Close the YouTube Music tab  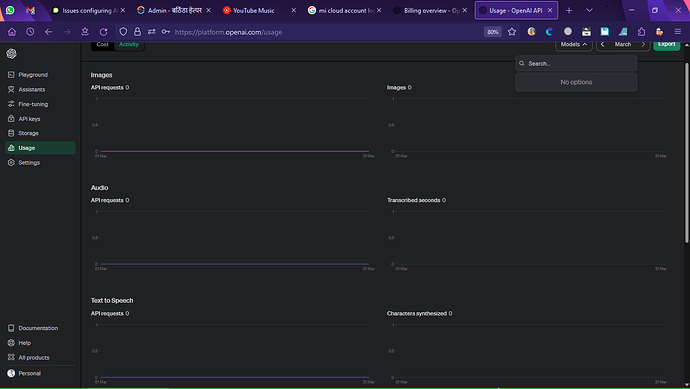[294, 10]
